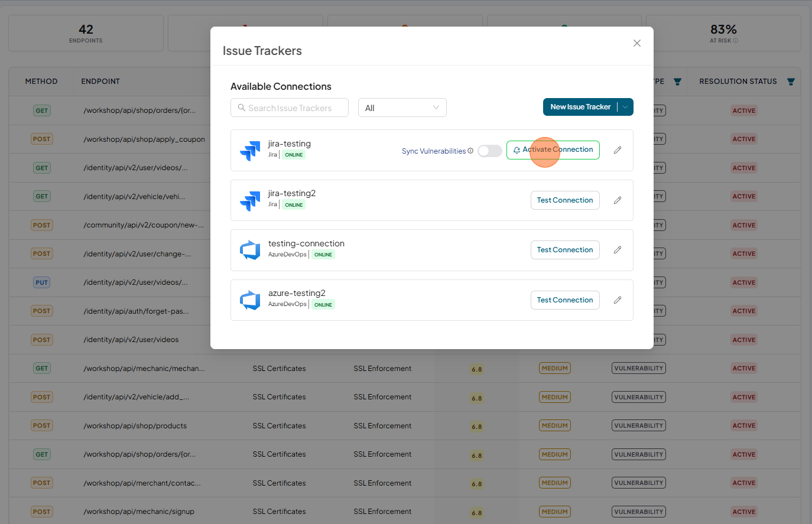Edit jira-testing2 with the pencil icon
812x524 pixels.
tap(618, 200)
